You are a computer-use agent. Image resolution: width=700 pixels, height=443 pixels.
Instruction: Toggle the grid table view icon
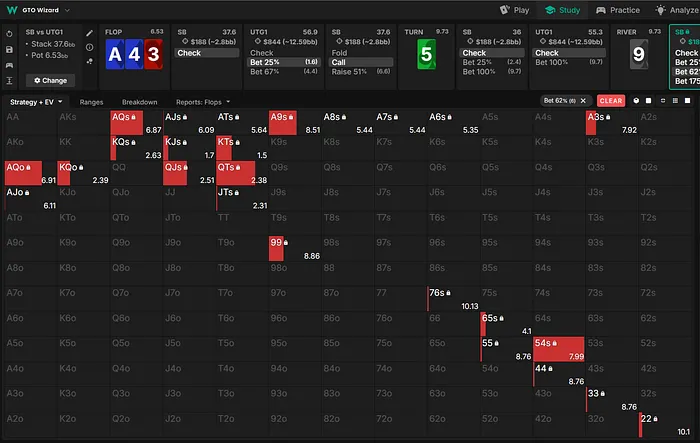[x=675, y=101]
